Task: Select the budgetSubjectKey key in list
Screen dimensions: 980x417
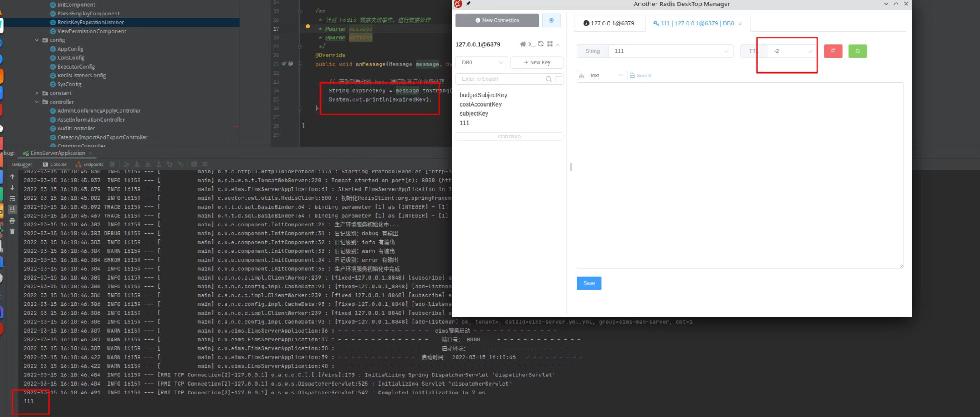Action: (x=483, y=95)
